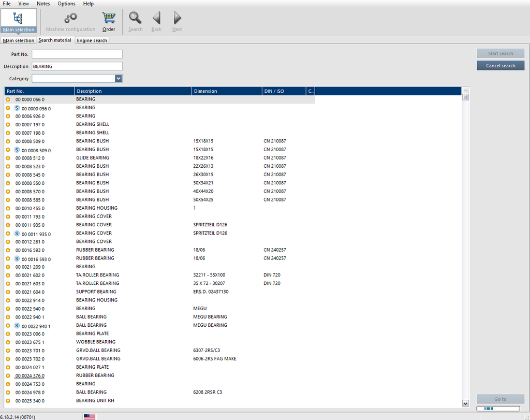Open underlined part link 00 0024 376 0

coord(30,375)
